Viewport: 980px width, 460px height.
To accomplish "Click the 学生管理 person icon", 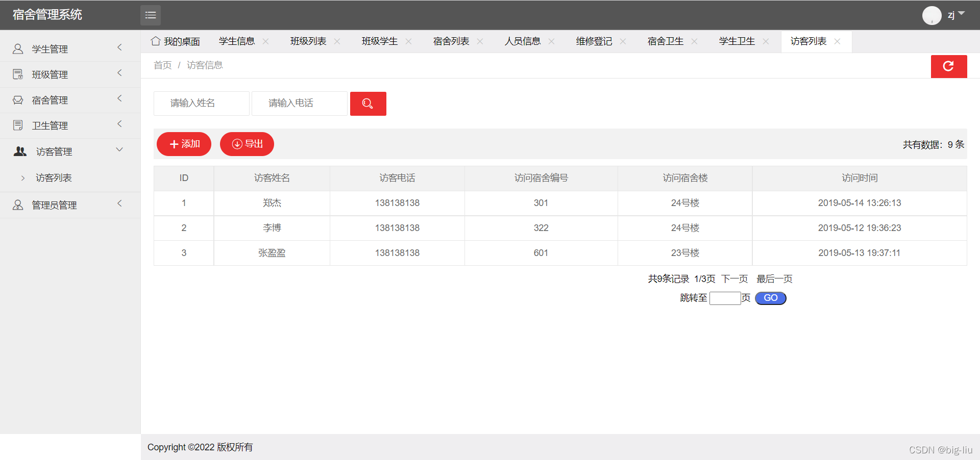I will 18,49.
